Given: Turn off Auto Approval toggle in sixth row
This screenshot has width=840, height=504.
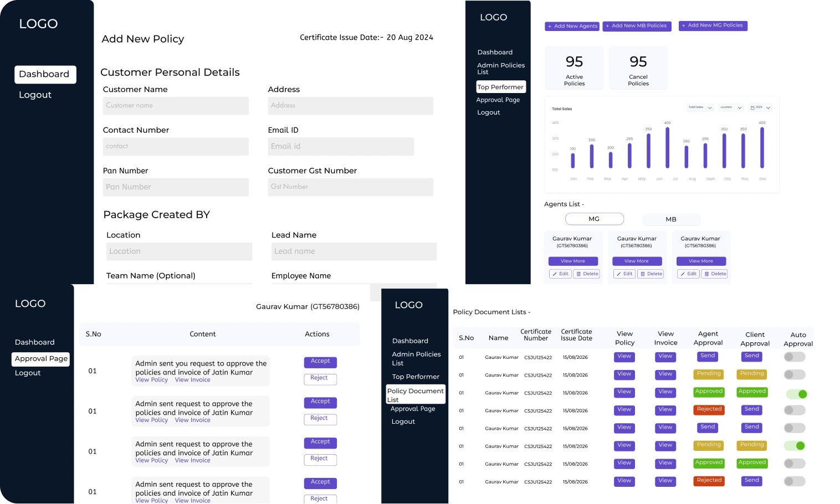Looking at the screenshot, I should coord(795,446).
